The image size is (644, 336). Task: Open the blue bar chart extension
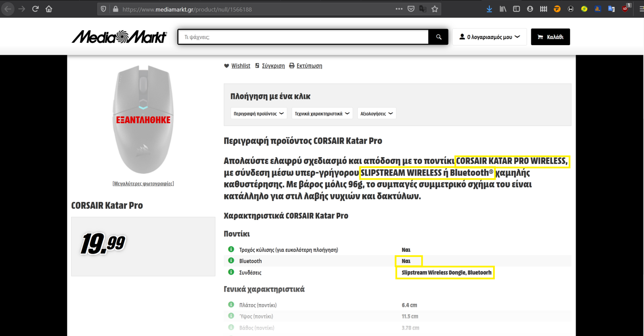598,9
